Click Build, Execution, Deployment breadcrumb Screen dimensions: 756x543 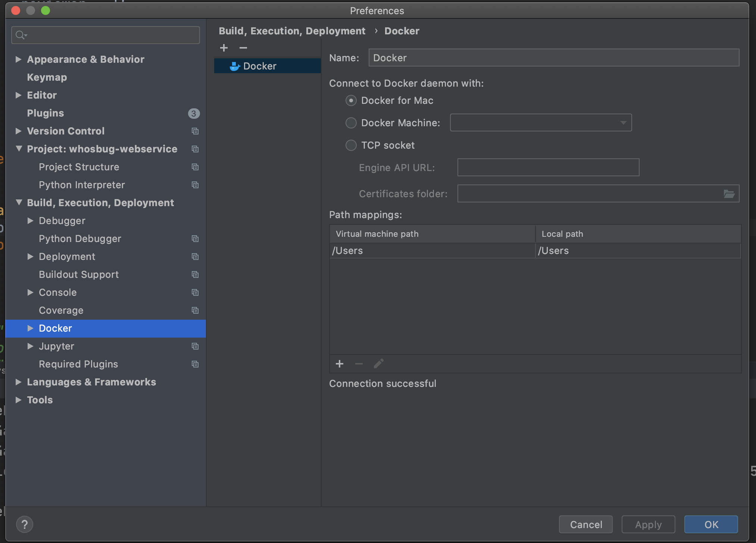click(x=292, y=31)
